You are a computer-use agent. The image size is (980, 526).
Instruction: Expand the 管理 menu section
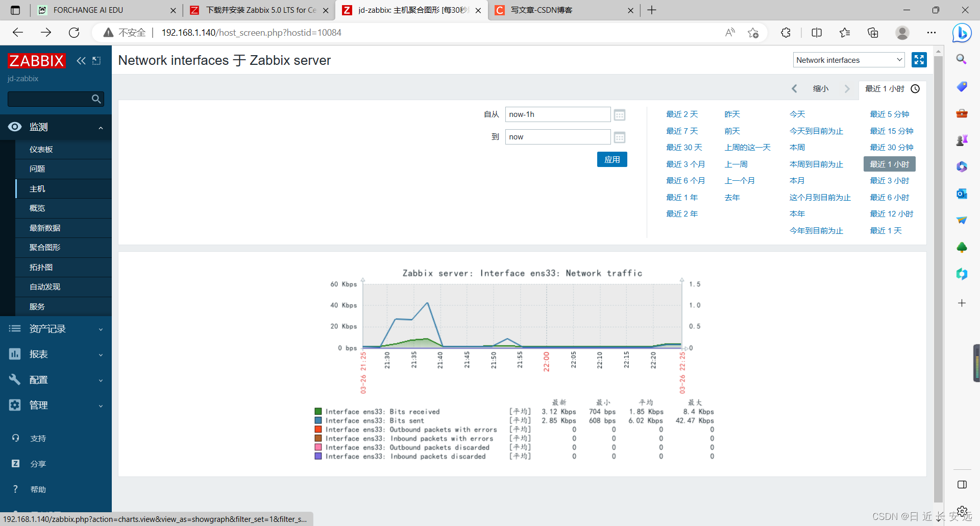point(56,405)
